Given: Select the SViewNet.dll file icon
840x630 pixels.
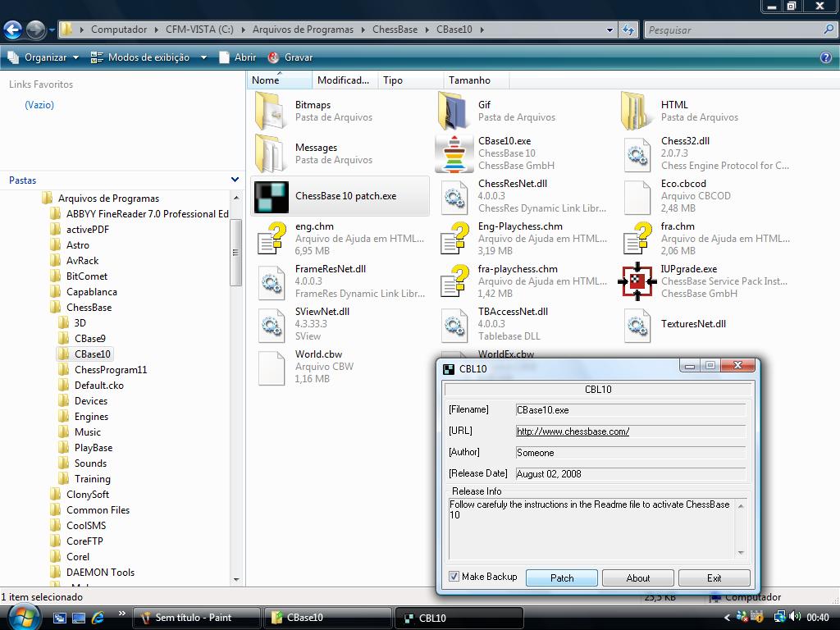Looking at the screenshot, I should click(x=272, y=325).
